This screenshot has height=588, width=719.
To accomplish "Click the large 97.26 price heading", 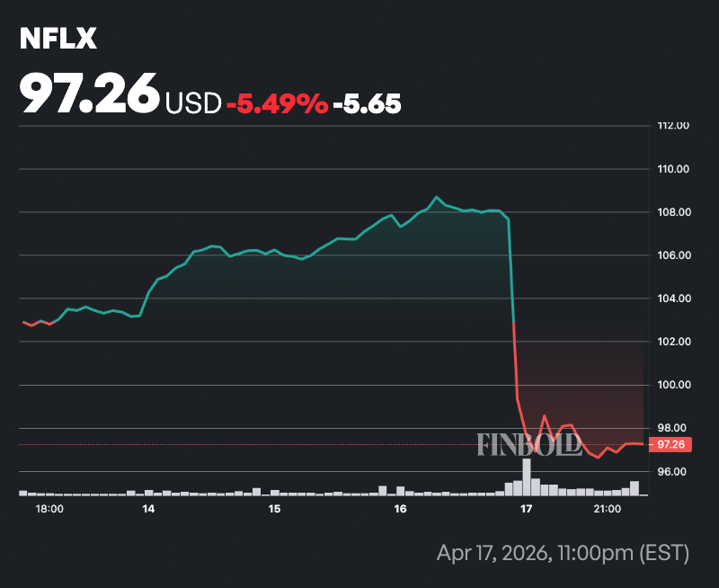I will pos(90,94).
